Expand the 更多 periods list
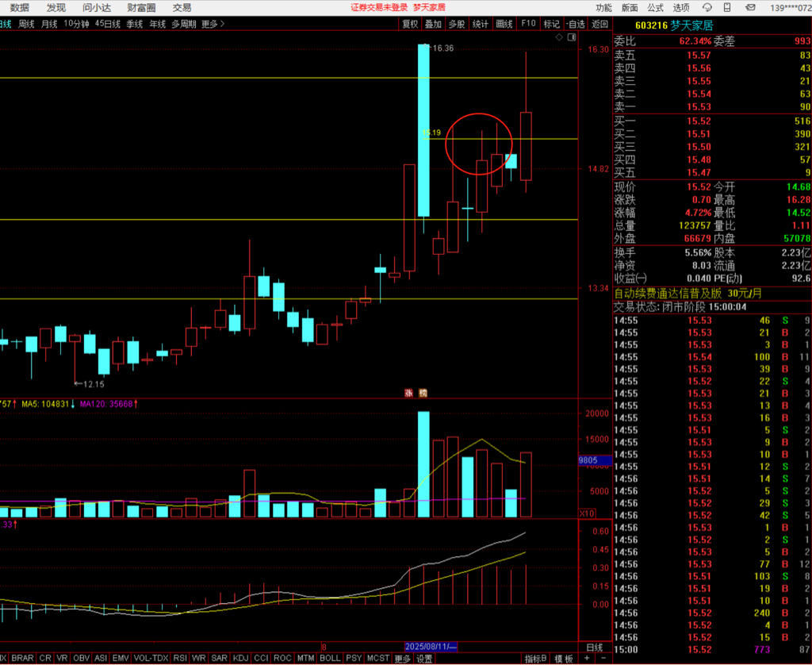The image size is (812, 665). [x=213, y=24]
